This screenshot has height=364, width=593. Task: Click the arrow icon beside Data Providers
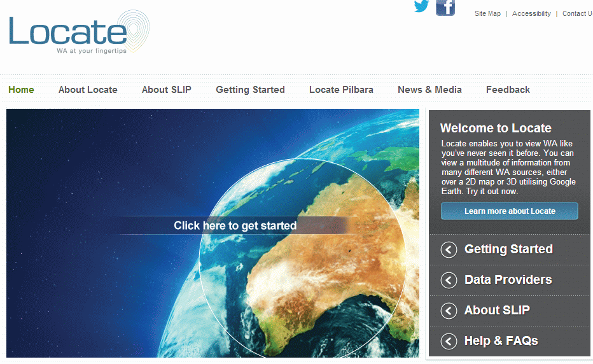coord(449,281)
